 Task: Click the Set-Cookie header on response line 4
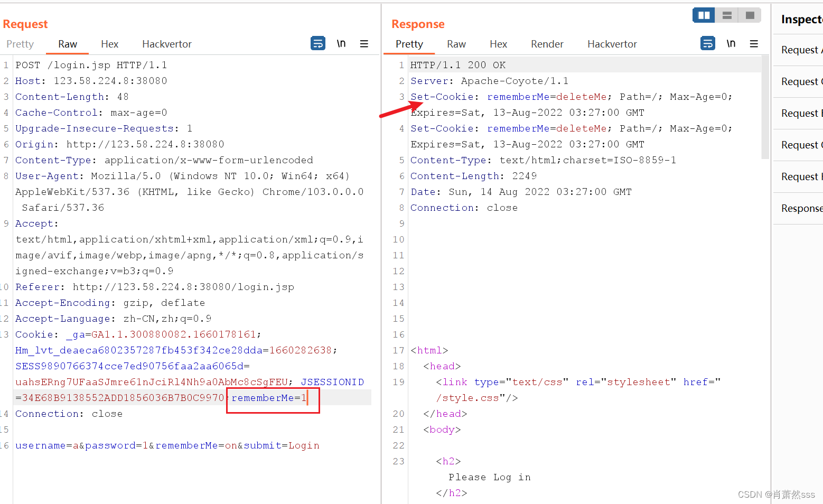(x=572, y=136)
